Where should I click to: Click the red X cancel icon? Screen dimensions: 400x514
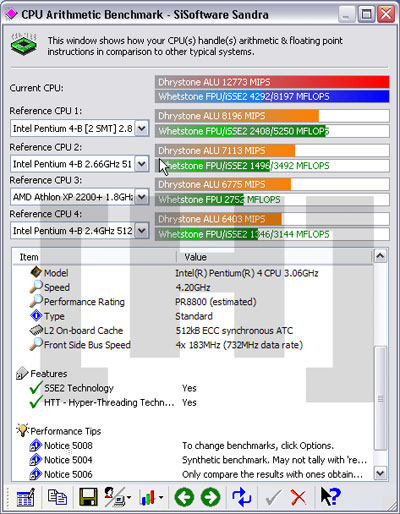pyautogui.click(x=298, y=498)
